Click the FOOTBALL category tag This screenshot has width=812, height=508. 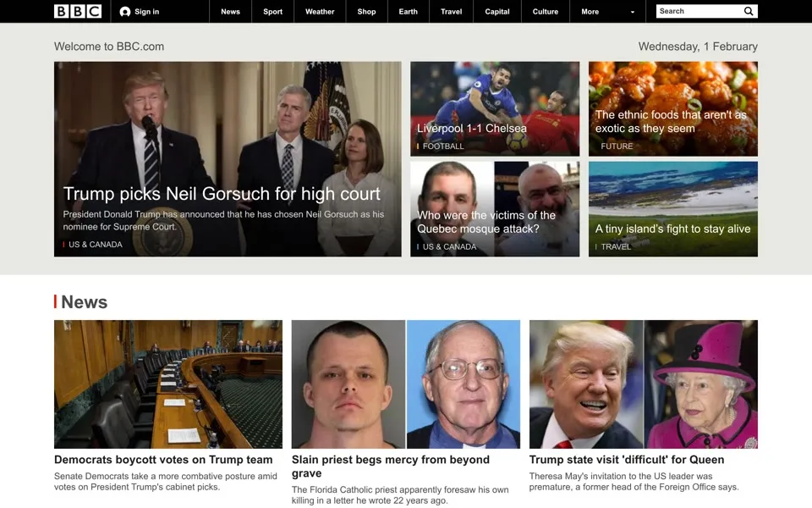pos(443,146)
